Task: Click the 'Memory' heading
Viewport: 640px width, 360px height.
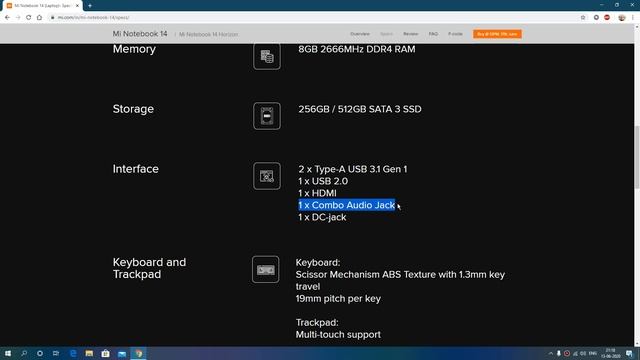Action: [134, 49]
